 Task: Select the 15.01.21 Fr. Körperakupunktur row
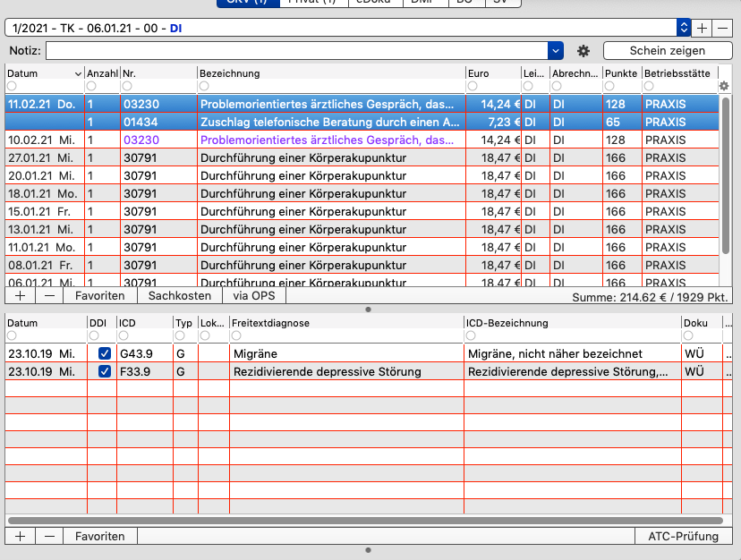click(x=362, y=211)
